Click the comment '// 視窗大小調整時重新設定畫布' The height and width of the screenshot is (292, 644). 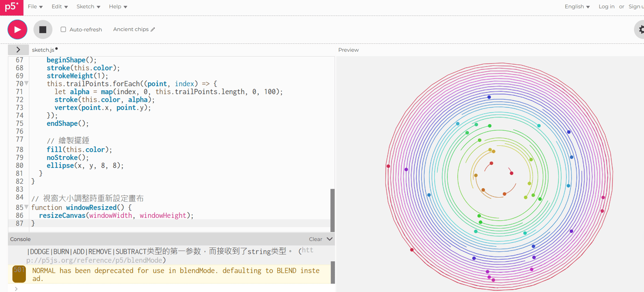pos(87,198)
